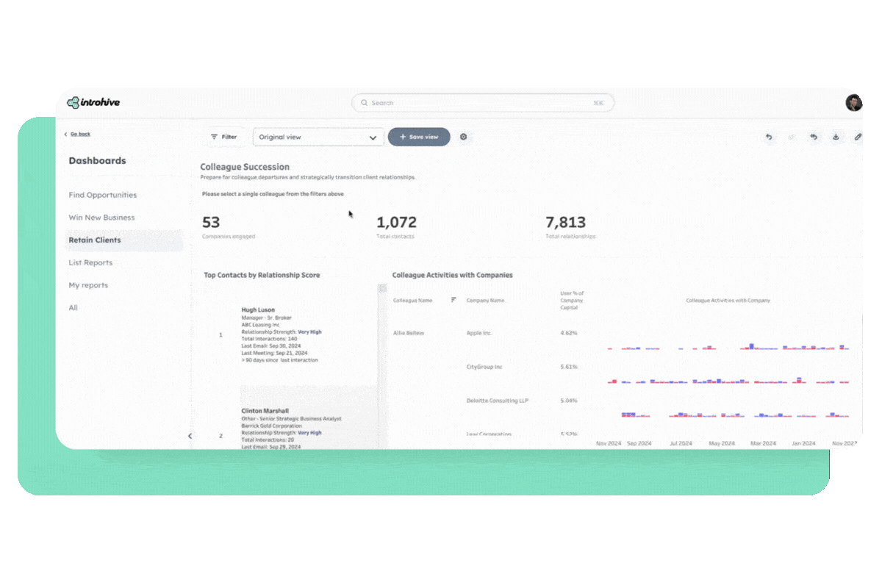Click the Filter funnel icon on Colleague Name column

[x=453, y=301]
